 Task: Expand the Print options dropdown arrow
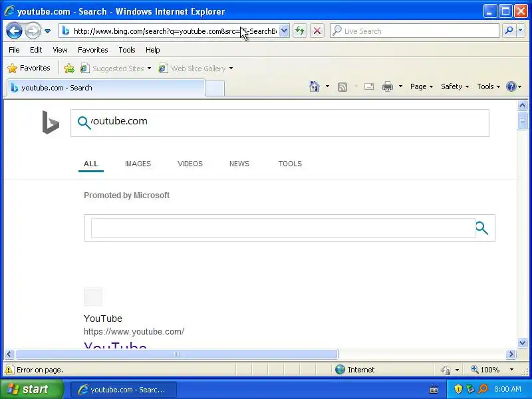400,86
